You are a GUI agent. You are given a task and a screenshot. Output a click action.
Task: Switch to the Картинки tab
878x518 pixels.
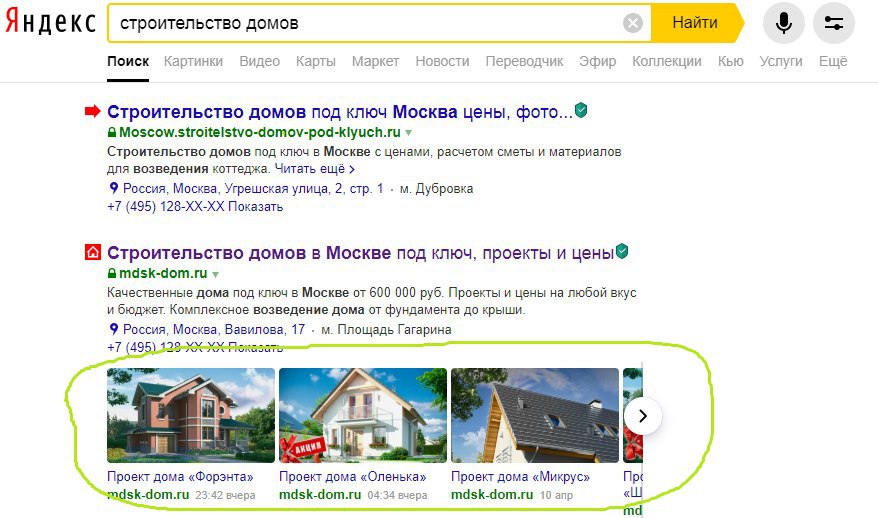tap(193, 62)
